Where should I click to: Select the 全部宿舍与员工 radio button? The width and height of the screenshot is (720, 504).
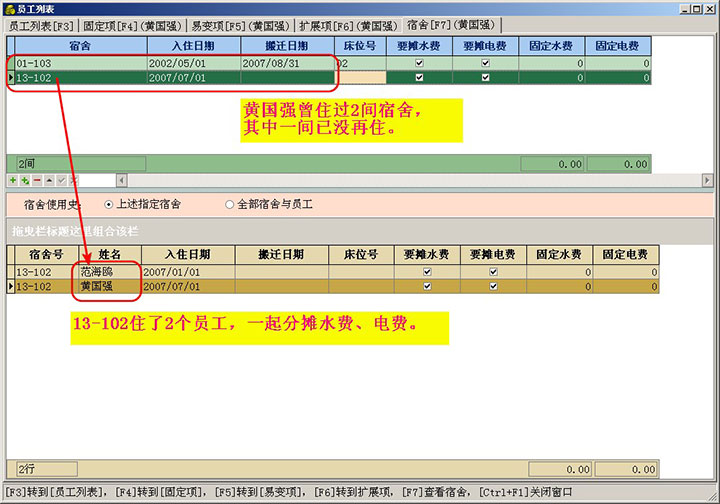[230, 204]
